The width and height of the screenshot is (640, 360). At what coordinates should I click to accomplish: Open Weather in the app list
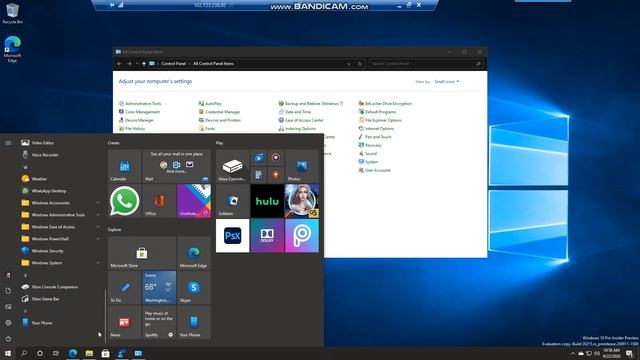tap(60, 179)
